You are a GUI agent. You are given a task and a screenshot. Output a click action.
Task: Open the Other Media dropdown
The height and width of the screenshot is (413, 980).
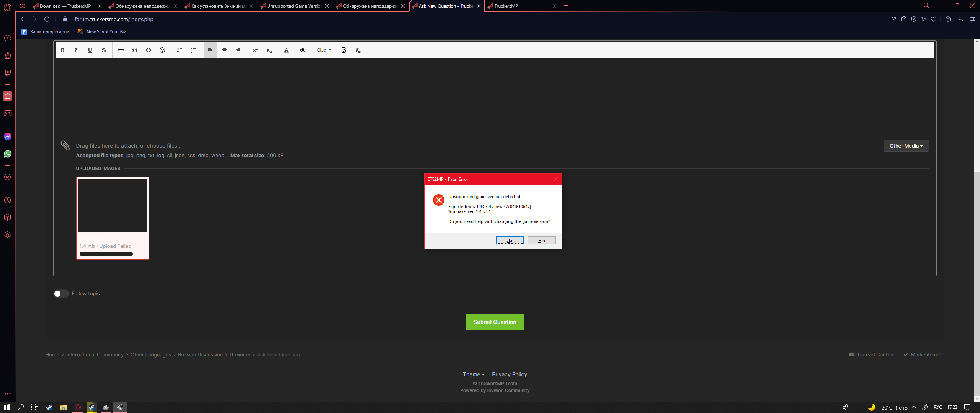906,146
